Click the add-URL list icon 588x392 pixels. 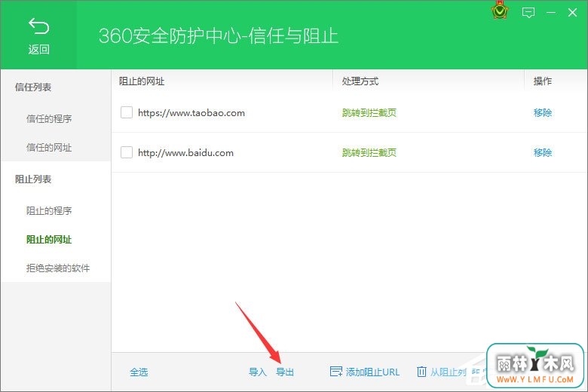(x=335, y=372)
